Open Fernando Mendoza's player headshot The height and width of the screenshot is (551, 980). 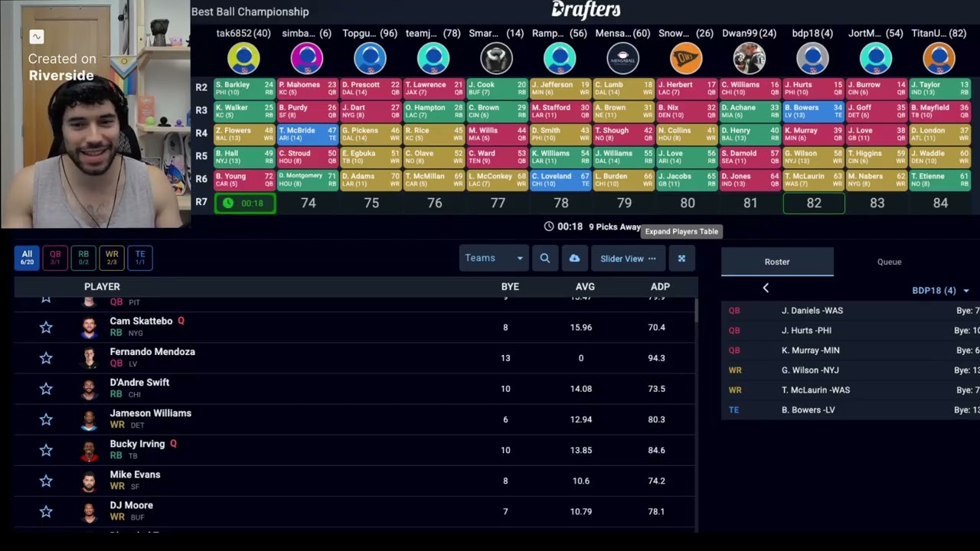coord(90,358)
